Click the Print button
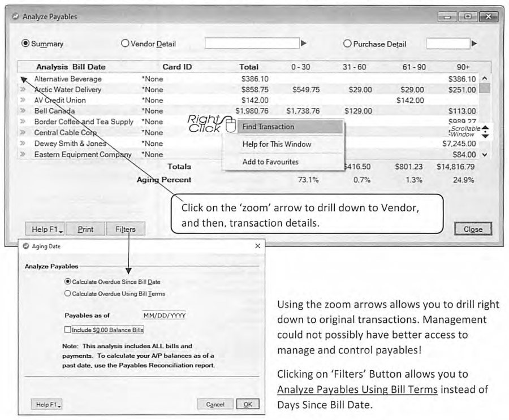Image resolution: width=509 pixels, height=420 pixels. tap(85, 229)
